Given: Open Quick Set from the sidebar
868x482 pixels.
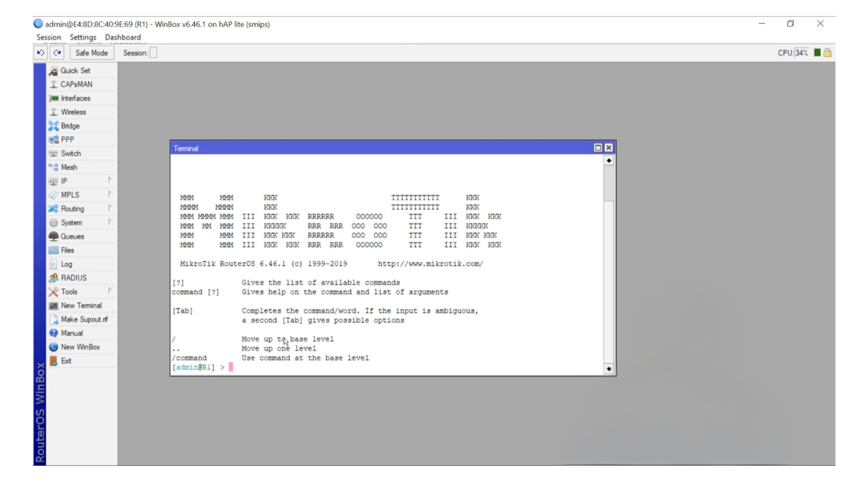Looking at the screenshot, I should 75,70.
